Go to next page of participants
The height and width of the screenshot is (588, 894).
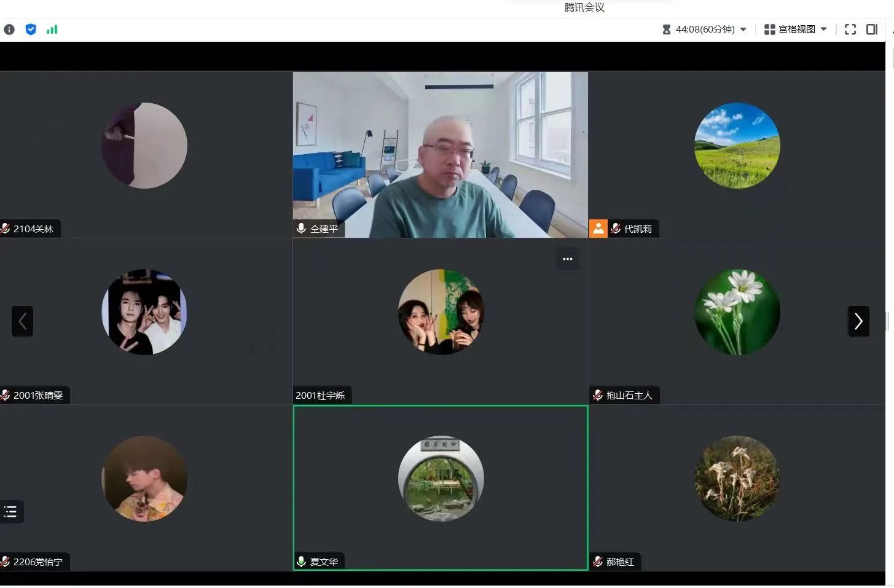point(858,321)
